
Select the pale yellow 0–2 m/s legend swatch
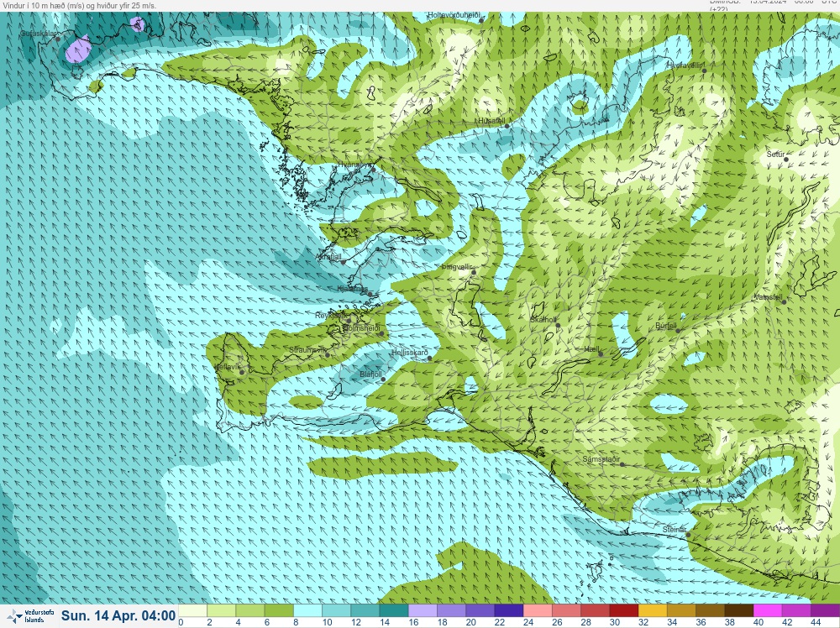tap(192, 611)
